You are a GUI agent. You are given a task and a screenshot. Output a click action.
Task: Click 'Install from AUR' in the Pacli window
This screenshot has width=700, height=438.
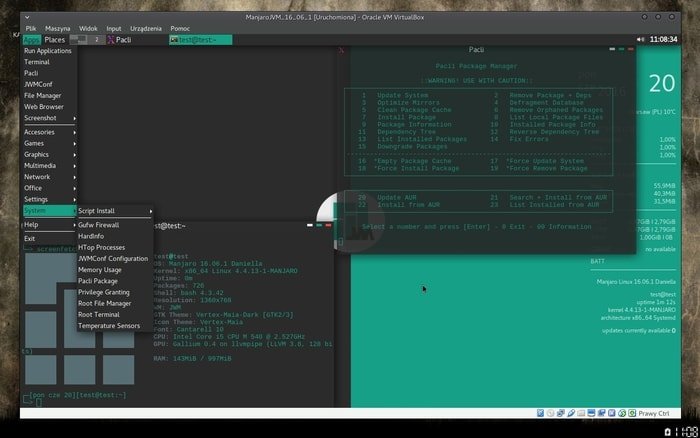(x=408, y=205)
